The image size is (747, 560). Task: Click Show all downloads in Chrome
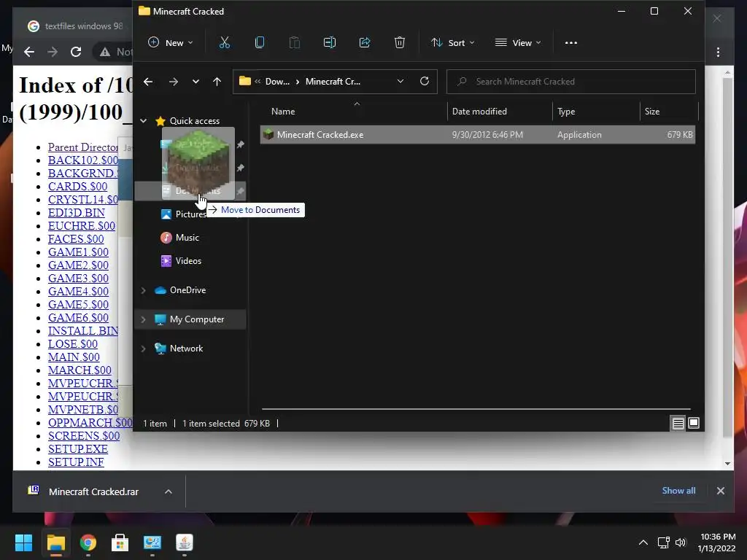(x=678, y=491)
